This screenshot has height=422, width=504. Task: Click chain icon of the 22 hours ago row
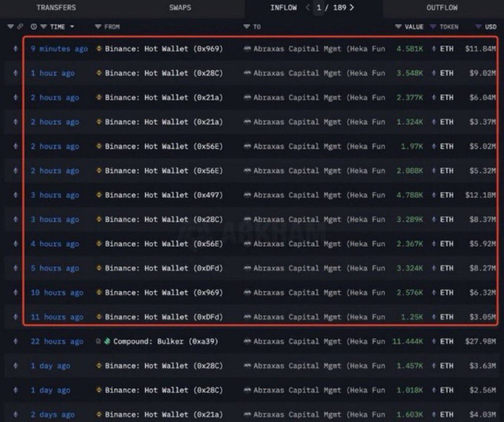pos(15,342)
